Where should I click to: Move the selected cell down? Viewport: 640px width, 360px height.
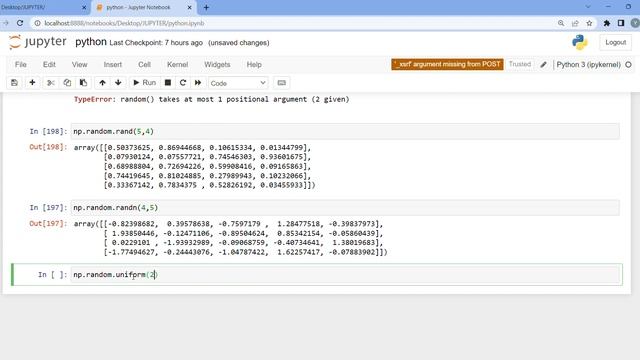click(118, 83)
